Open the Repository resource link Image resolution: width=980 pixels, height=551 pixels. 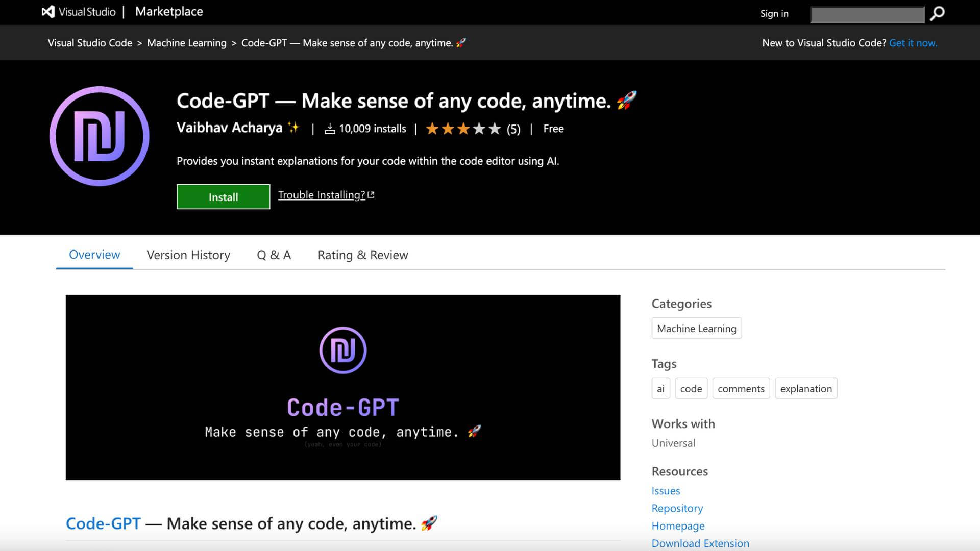click(677, 508)
